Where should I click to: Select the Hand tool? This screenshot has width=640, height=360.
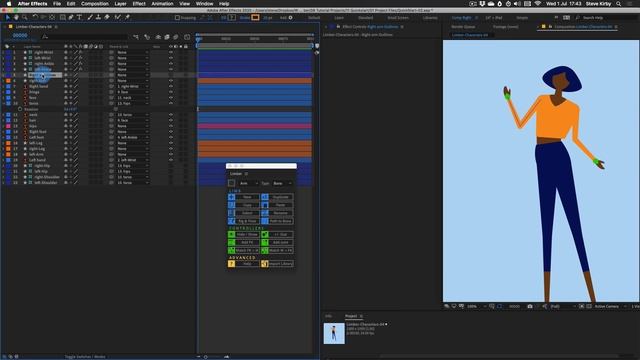click(16, 18)
